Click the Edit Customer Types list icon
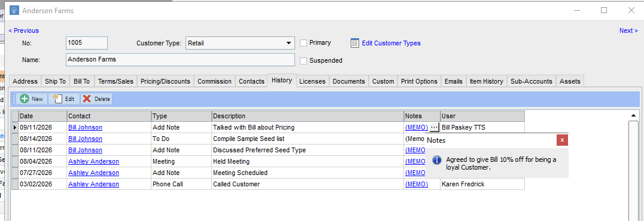 coord(355,43)
